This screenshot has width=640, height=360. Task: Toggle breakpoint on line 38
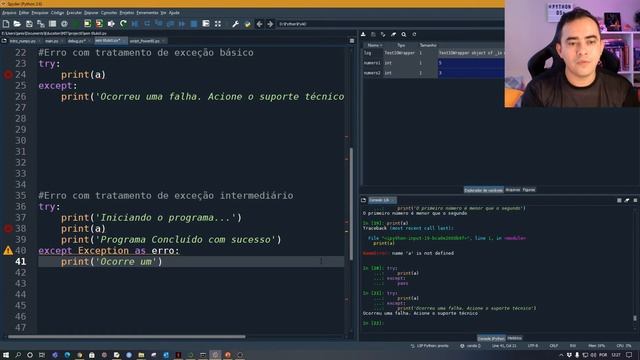8,229
